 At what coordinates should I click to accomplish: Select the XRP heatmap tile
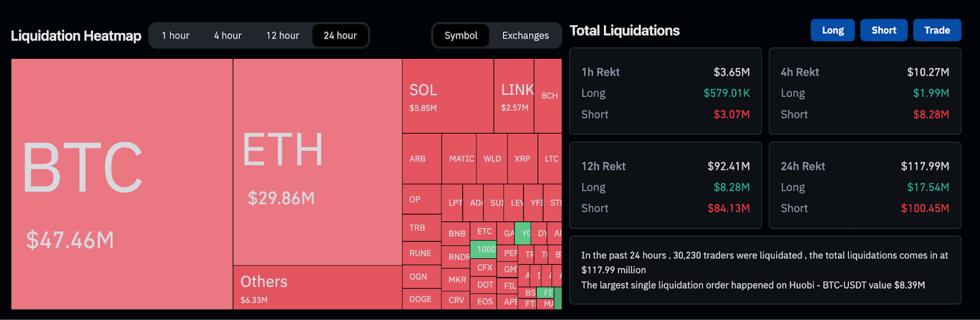[522, 159]
